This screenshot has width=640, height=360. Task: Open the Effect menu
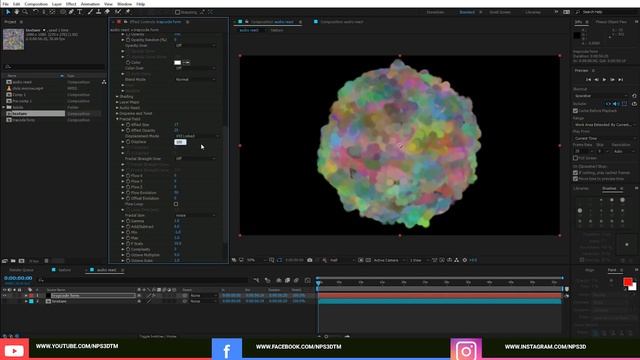(x=71, y=4)
